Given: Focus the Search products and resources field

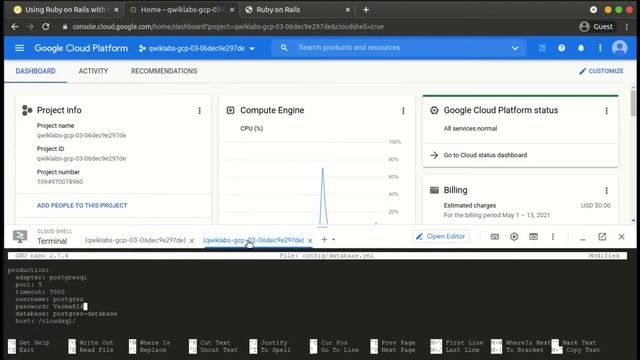Looking at the screenshot, I should pyautogui.click(x=400, y=48).
